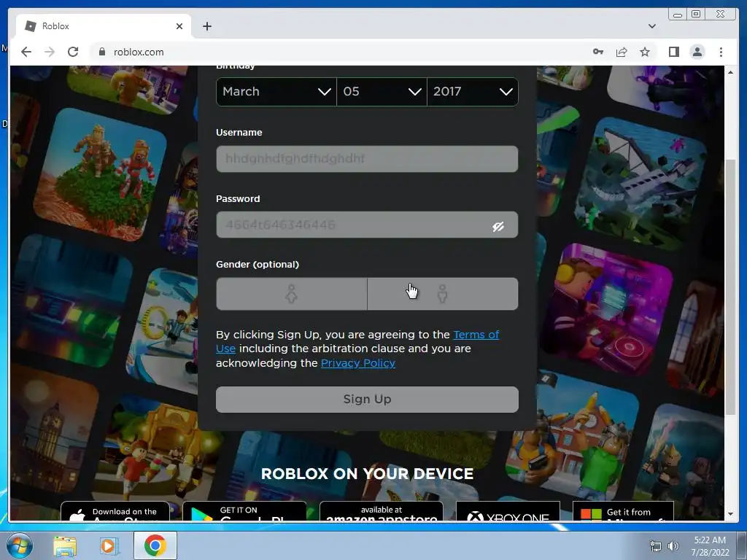The image size is (747, 560).
Task: Switch to the Roblox tab
Action: 104,26
